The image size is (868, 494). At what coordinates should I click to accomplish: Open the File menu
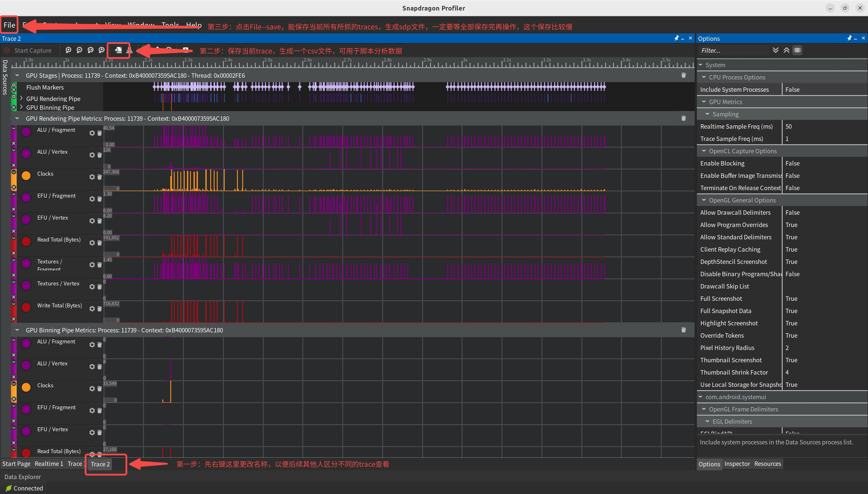click(9, 25)
